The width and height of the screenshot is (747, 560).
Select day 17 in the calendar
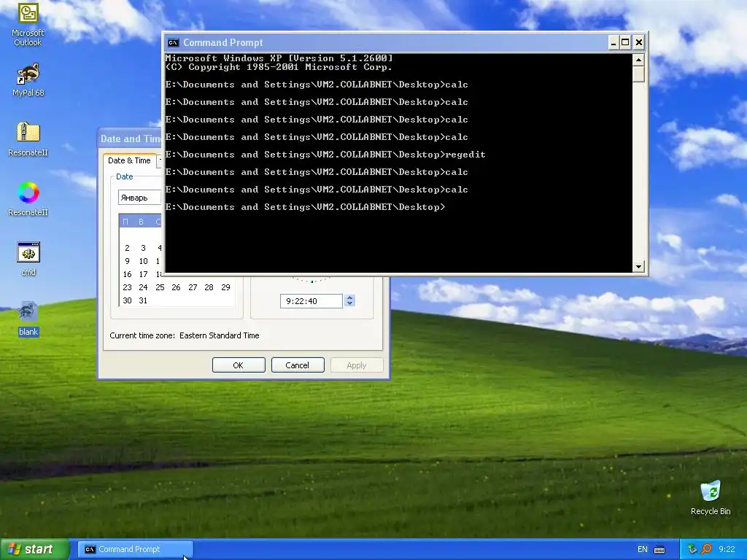pyautogui.click(x=143, y=274)
